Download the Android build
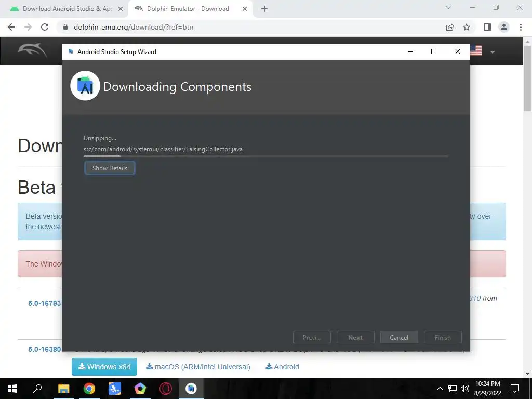 [x=282, y=367]
